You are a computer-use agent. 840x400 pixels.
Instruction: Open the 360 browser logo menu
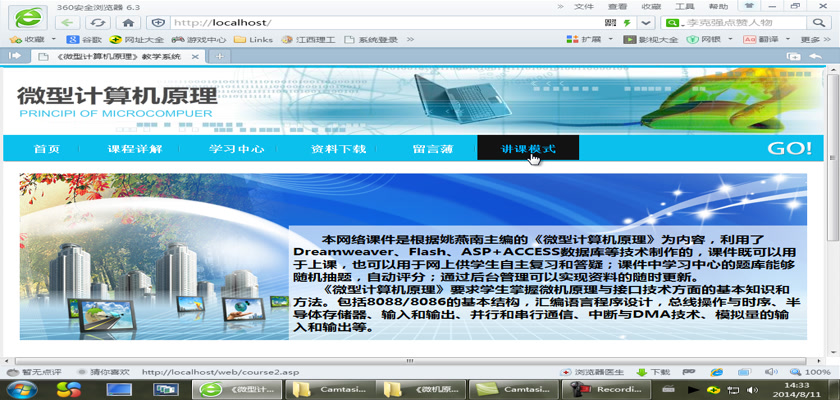point(27,16)
